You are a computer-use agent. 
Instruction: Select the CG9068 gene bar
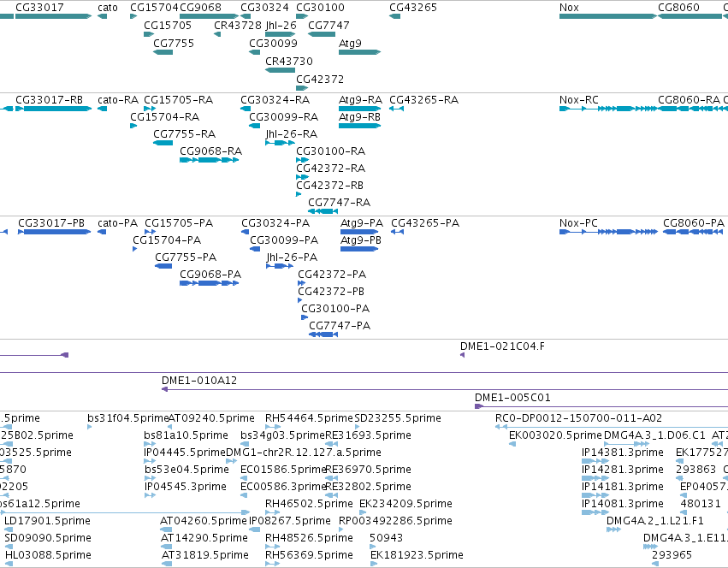[209, 16]
